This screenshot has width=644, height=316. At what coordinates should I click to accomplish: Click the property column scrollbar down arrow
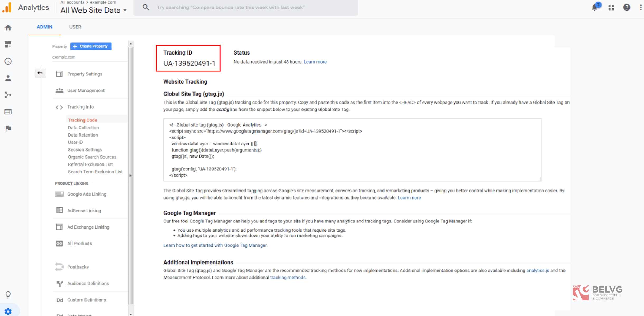131,314
